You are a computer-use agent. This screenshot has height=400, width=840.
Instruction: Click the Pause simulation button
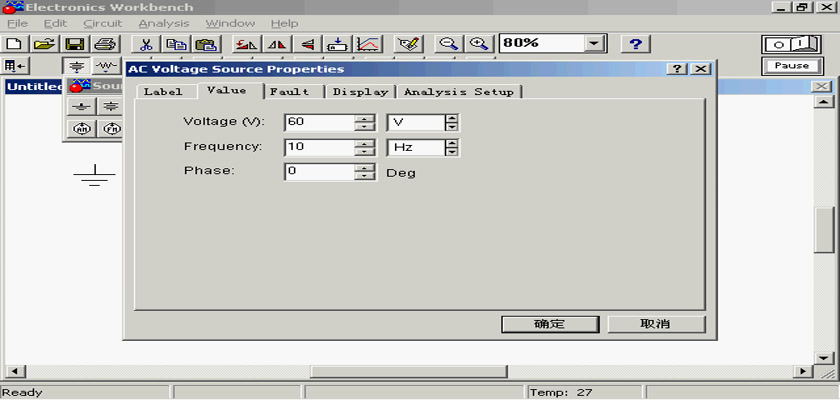click(791, 66)
